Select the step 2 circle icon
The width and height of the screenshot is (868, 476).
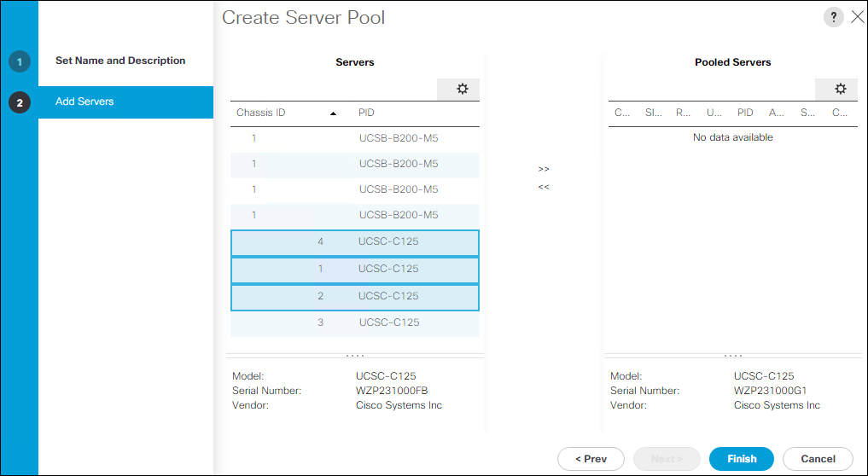pyautogui.click(x=20, y=102)
